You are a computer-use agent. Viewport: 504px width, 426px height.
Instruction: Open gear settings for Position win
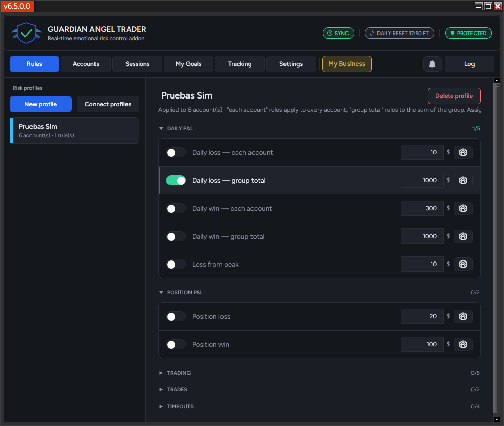click(x=463, y=344)
